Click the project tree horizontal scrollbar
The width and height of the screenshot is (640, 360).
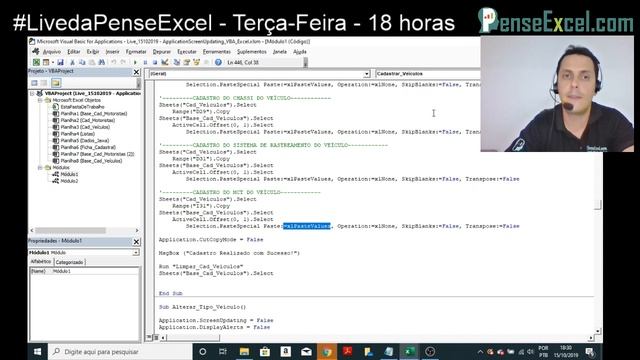pos(84,230)
